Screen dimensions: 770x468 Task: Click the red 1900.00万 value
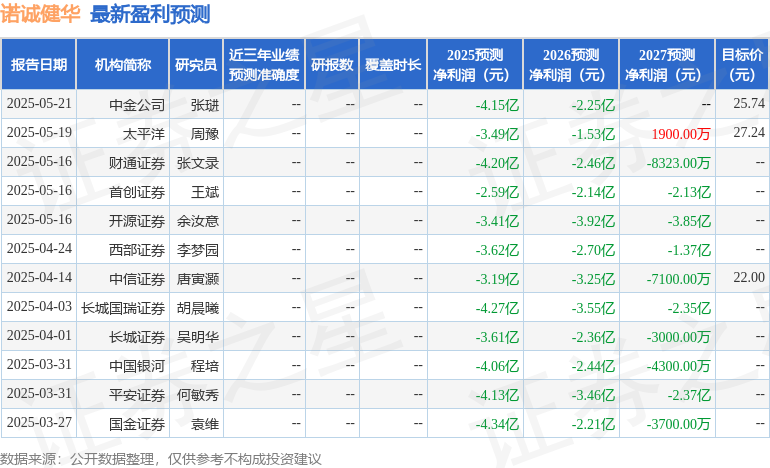point(681,134)
